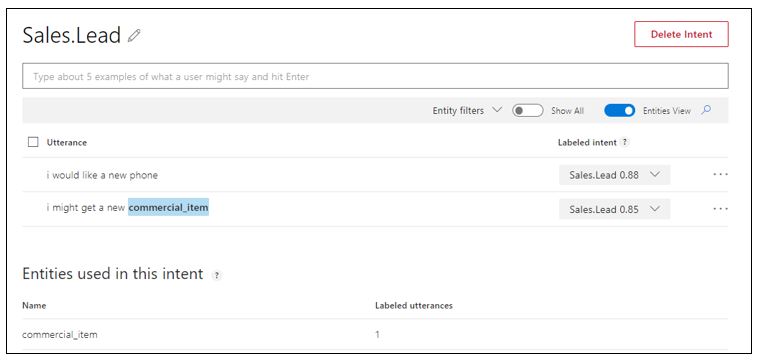
Task: Click the Name column header in entities table
Action: tap(34, 305)
